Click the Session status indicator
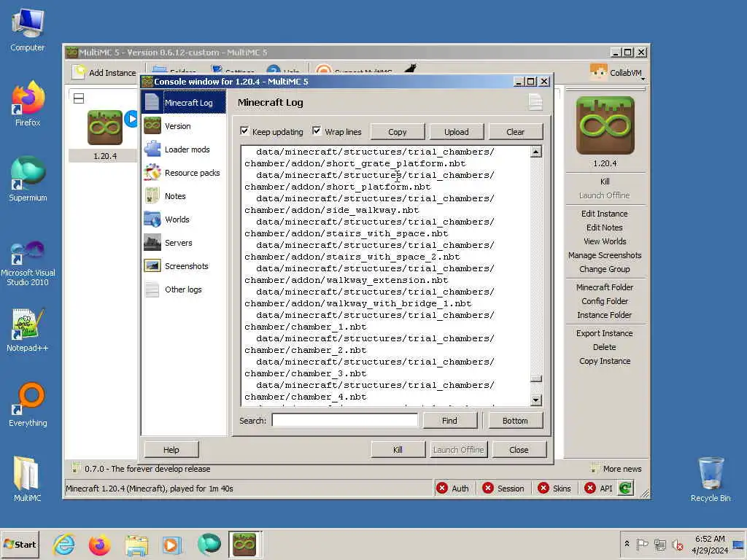This screenshot has height=560, width=747. click(x=503, y=488)
